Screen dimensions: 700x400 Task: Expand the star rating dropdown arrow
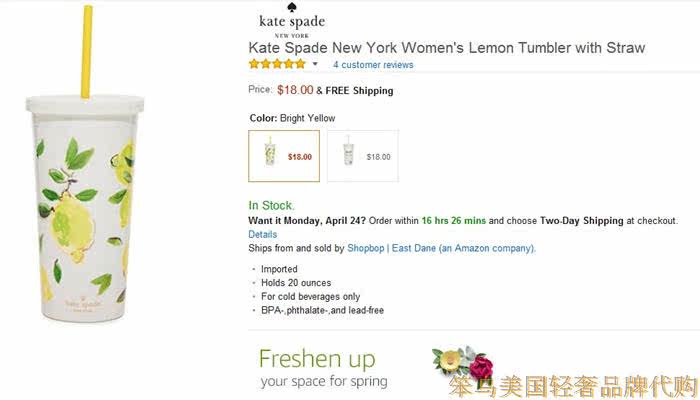tap(315, 64)
